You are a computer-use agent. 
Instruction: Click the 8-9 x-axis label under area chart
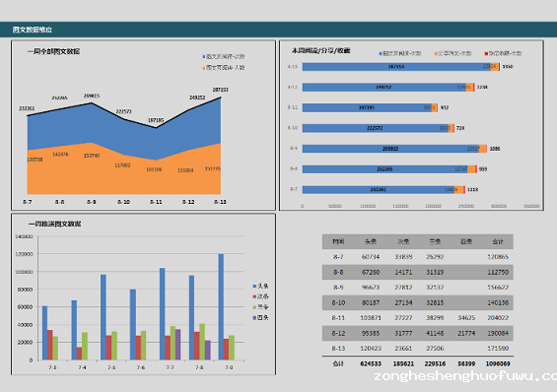pos(92,202)
